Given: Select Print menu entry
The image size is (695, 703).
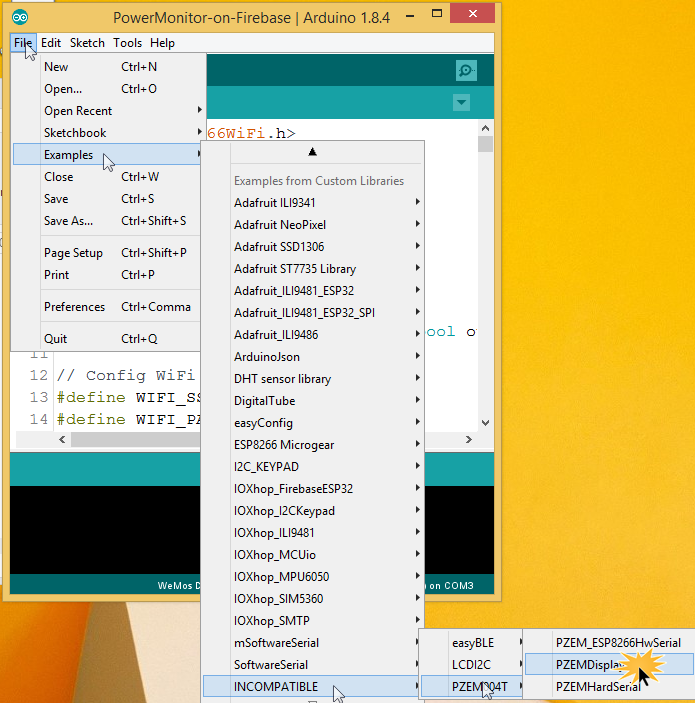Looking at the screenshot, I should point(107,275).
